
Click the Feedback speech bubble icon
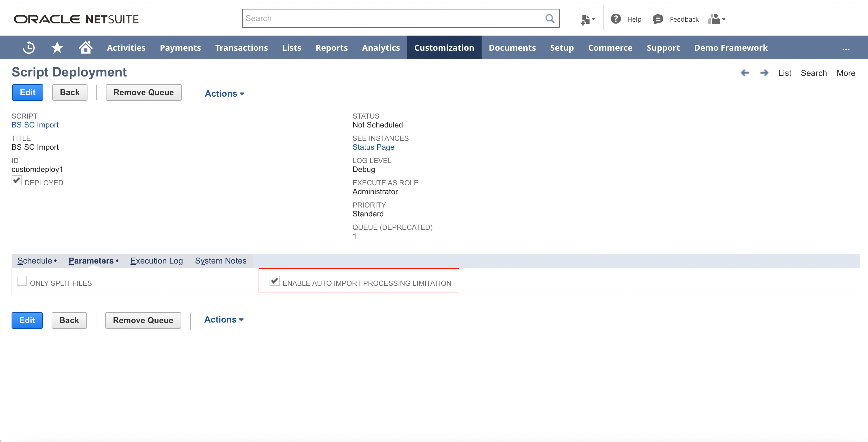pos(657,19)
